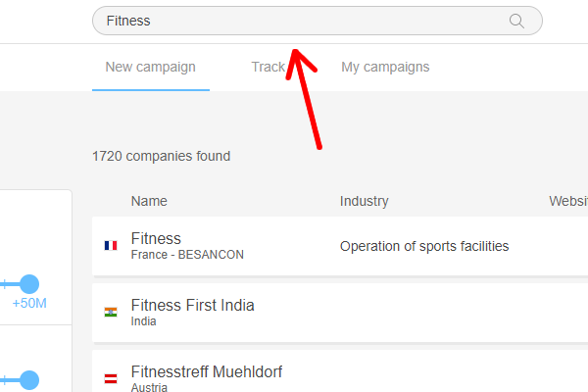Screen dimensions: 588x392
Task: Open the Fitness company from Besancon
Action: tap(156, 238)
